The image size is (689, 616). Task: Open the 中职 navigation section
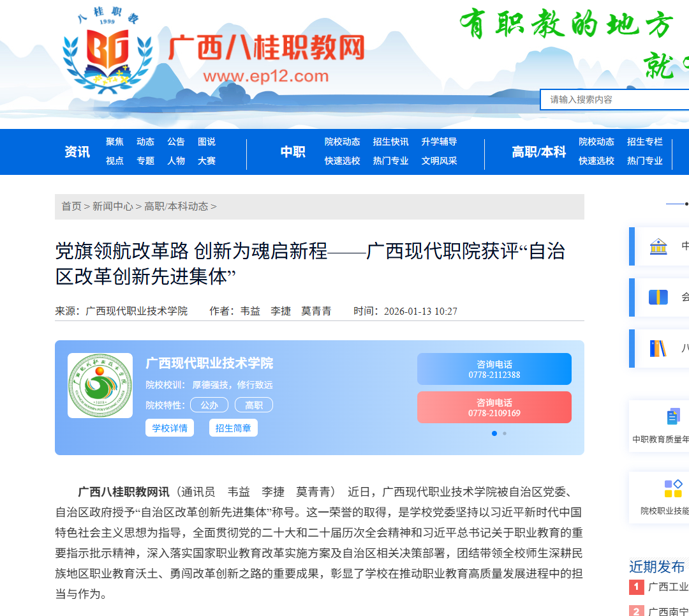click(x=293, y=152)
